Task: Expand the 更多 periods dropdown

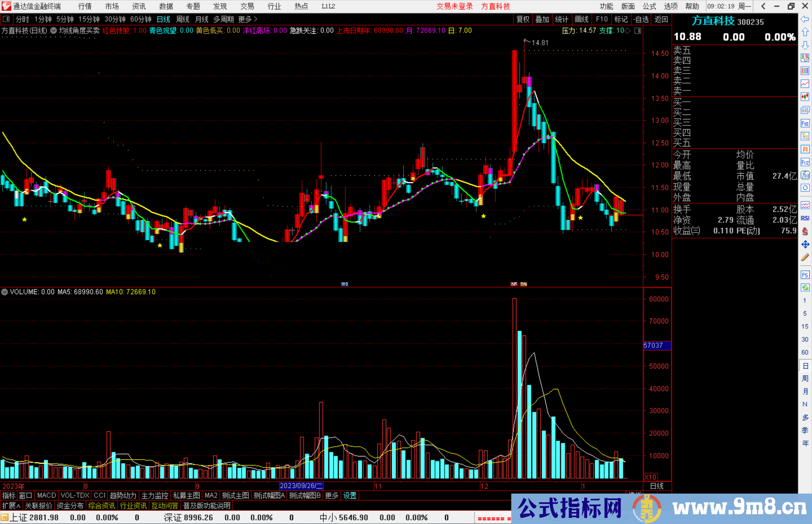Action: [248, 19]
